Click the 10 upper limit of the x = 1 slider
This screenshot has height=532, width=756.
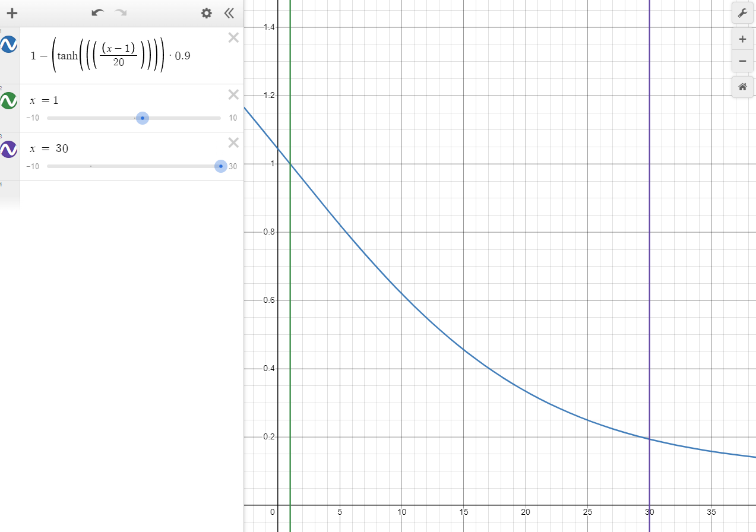click(x=233, y=118)
